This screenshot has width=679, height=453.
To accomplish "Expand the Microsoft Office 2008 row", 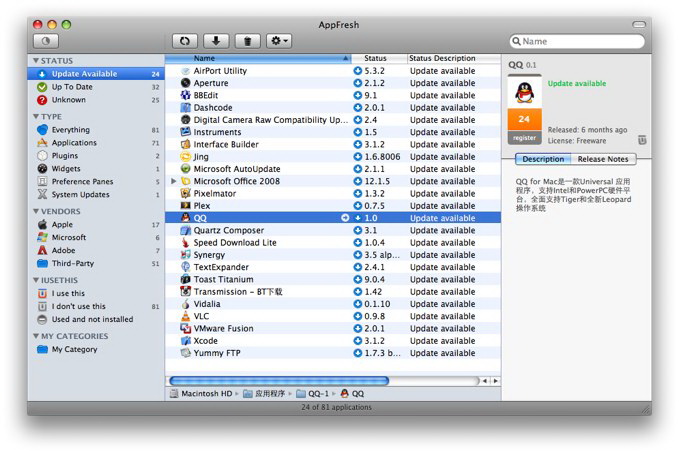I will point(174,181).
